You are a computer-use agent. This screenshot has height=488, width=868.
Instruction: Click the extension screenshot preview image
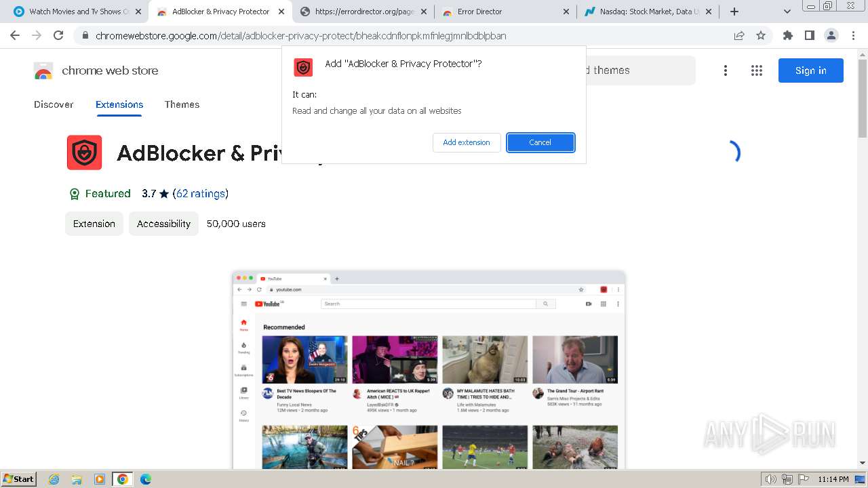[x=429, y=370]
